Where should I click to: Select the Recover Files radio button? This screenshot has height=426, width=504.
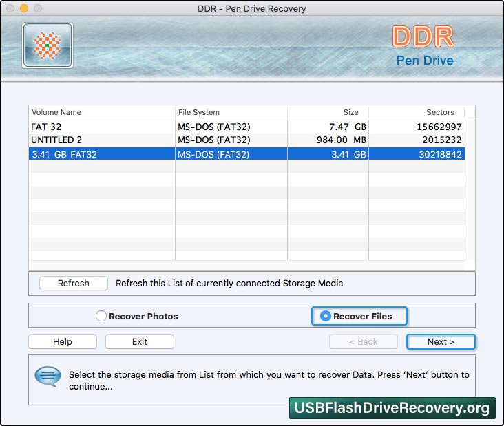(x=325, y=316)
